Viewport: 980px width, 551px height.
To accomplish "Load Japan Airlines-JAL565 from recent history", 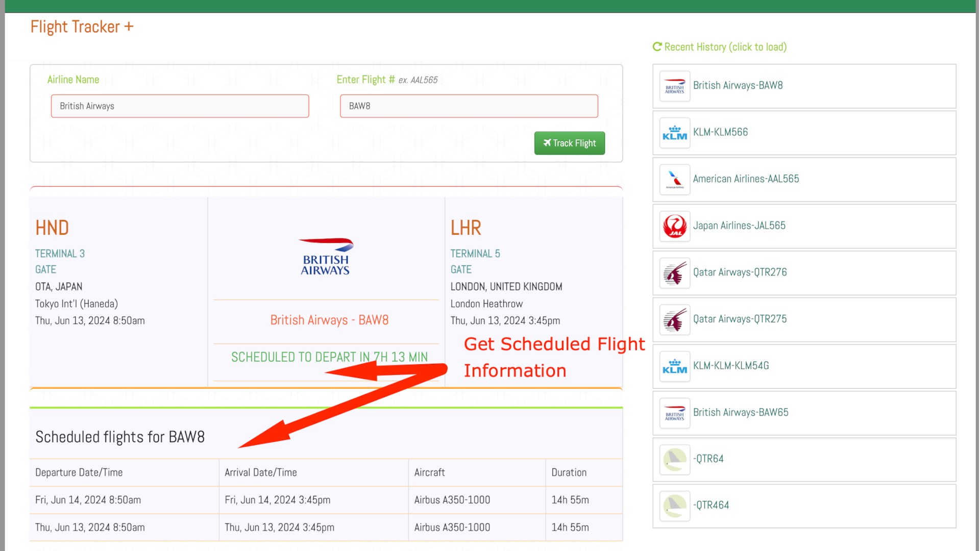I will [804, 227].
